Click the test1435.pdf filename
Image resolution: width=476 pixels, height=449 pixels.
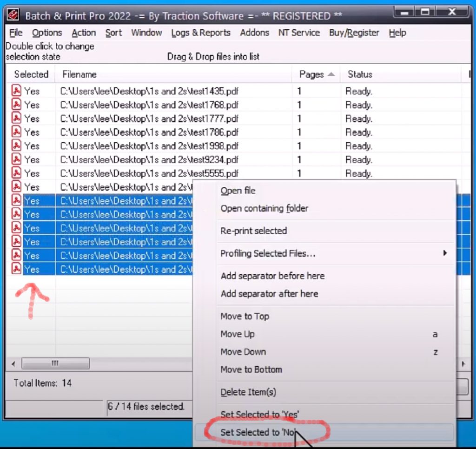point(149,91)
